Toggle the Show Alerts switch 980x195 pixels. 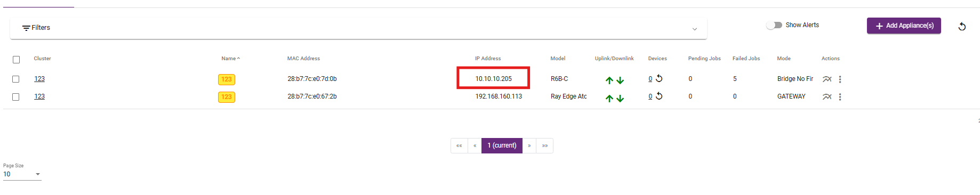(x=774, y=25)
